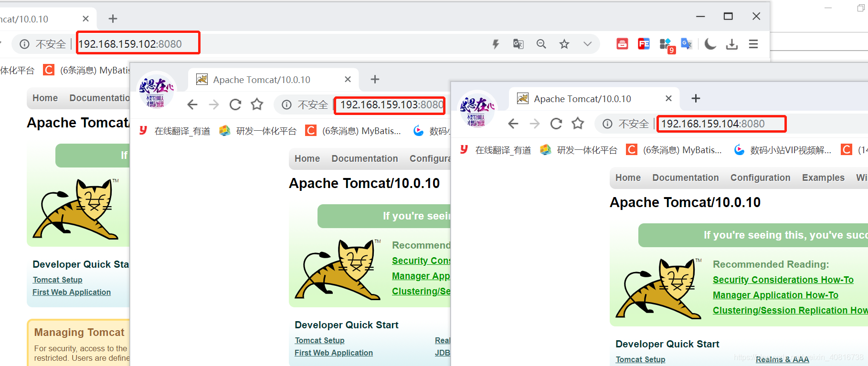Open downloads icon in first window
Viewport: 868px width, 366px height.
coord(731,44)
